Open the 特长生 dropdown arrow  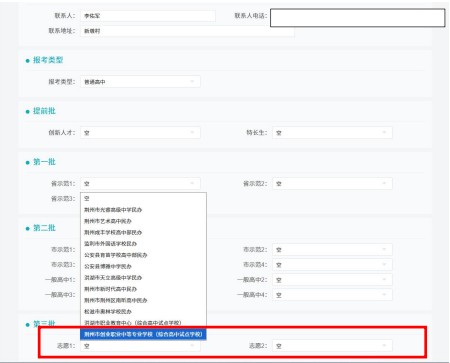[x=384, y=133]
